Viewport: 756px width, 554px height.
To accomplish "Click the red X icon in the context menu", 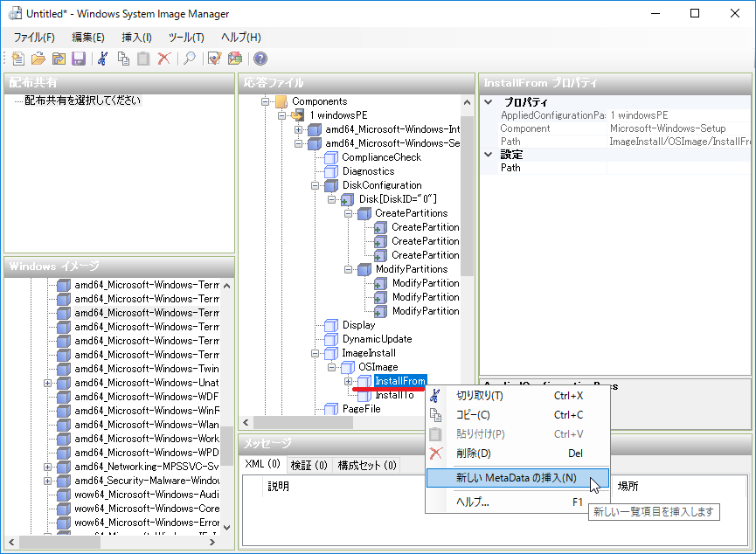I will click(x=435, y=454).
